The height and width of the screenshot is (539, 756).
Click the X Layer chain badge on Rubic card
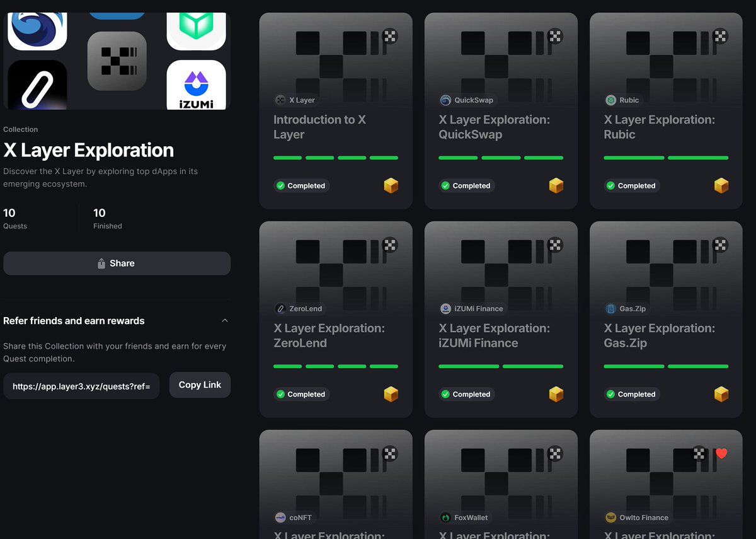tap(720, 36)
